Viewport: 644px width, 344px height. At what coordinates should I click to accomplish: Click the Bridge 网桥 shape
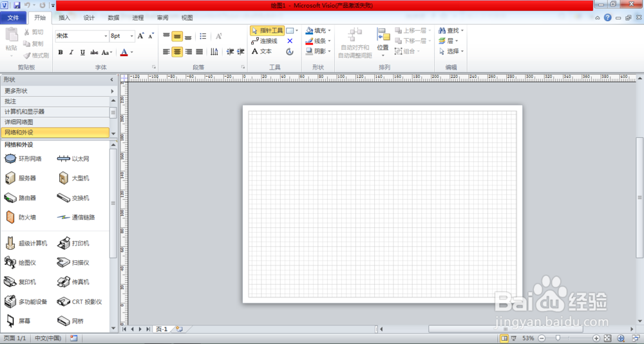(x=70, y=321)
